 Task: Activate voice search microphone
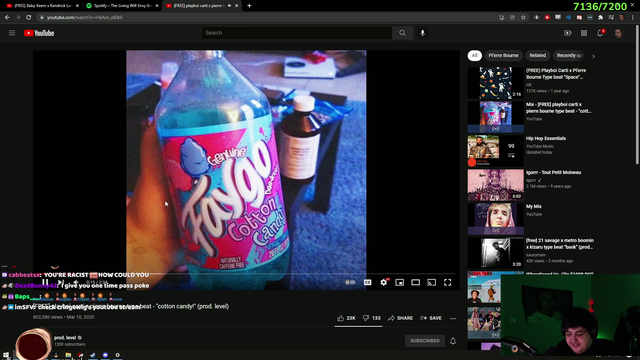[422, 33]
